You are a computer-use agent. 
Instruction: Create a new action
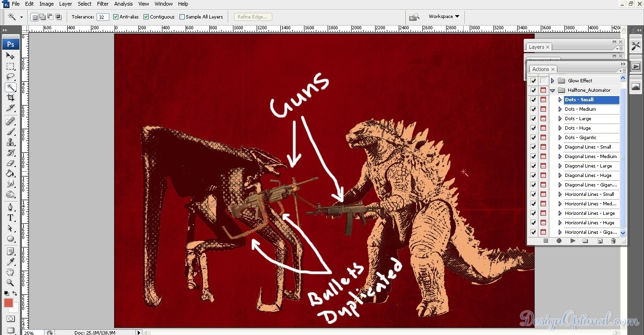(599, 241)
